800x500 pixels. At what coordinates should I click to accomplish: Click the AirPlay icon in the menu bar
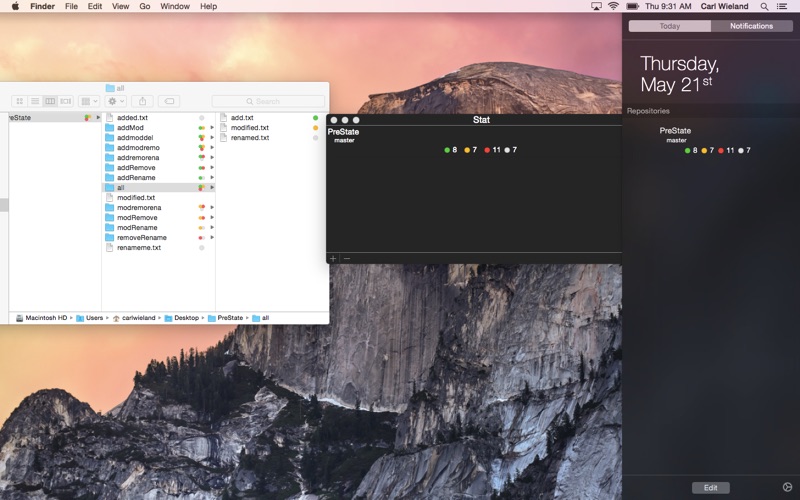tap(597, 6)
